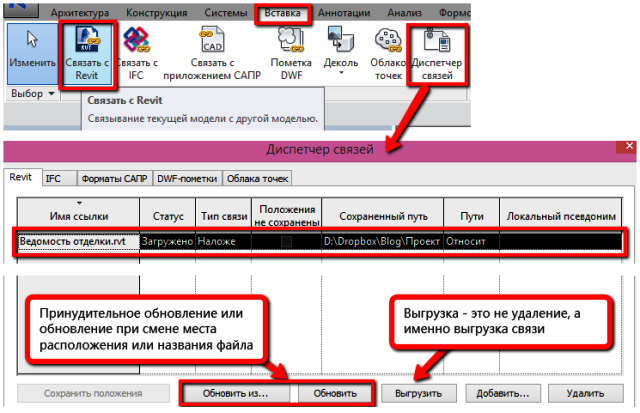Click the Выгрузить button
This screenshot has width=640, height=413.
[x=418, y=393]
